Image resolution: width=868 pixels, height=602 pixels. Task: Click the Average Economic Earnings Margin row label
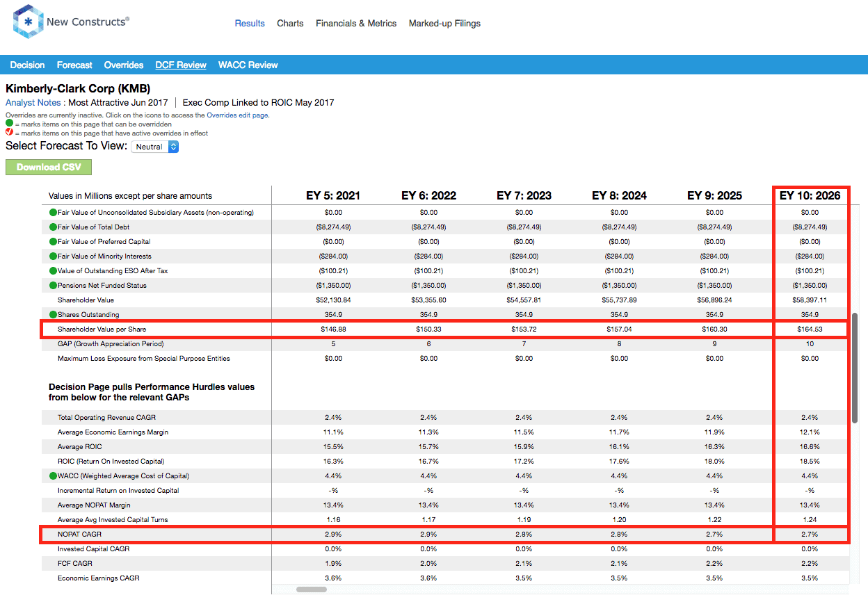click(x=113, y=432)
